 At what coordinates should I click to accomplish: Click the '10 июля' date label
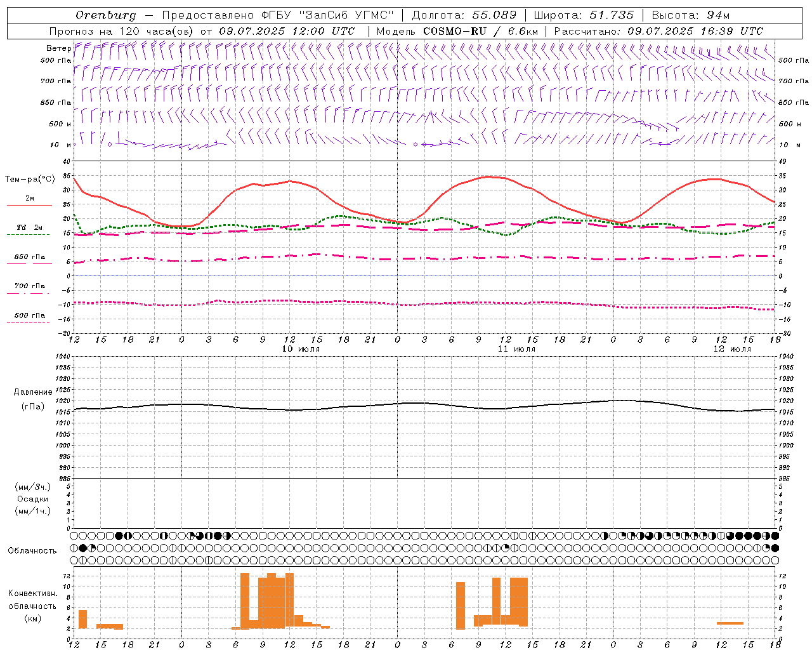pos(301,349)
